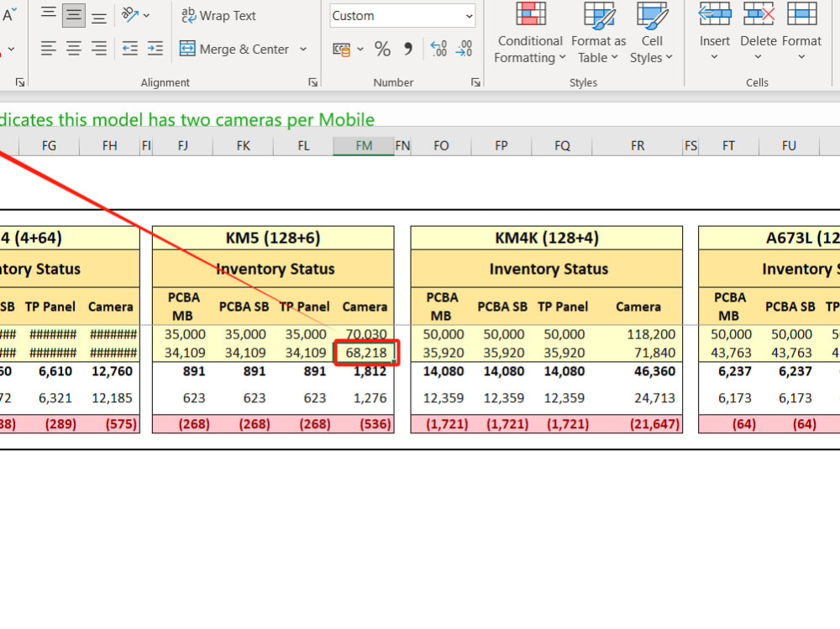Click the TP Panel cell 6,321
840x629 pixels.
click(x=50, y=398)
